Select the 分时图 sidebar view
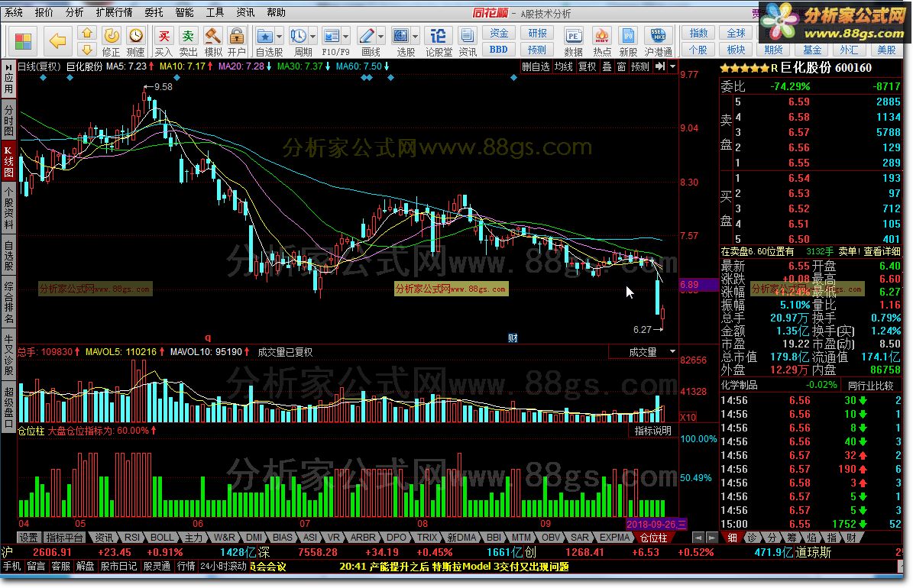The width and height of the screenshot is (913, 588). (8, 121)
